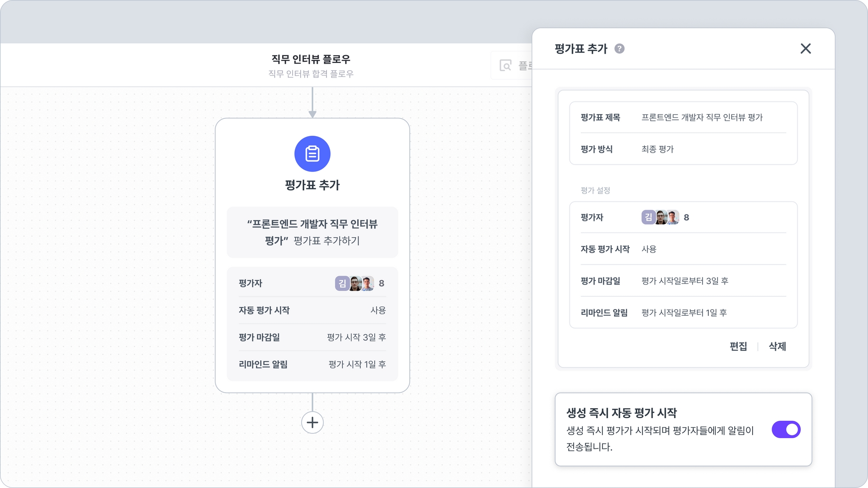This screenshot has width=868, height=488.
Task: Click the plus button to add step
Action: (312, 422)
